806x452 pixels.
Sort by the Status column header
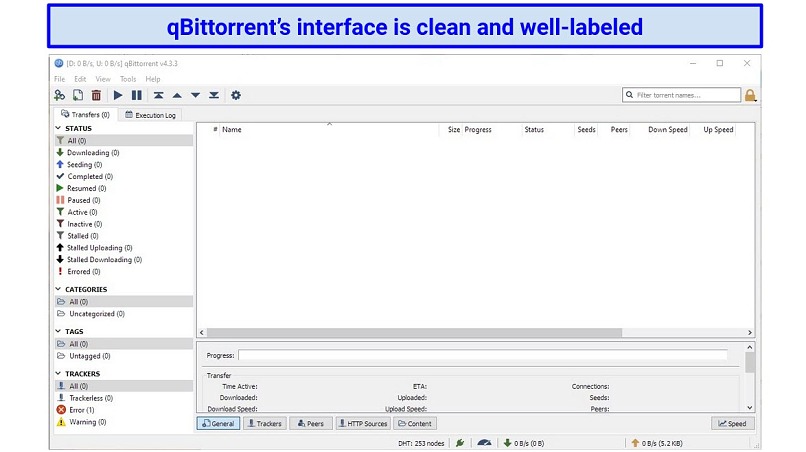[548, 130]
